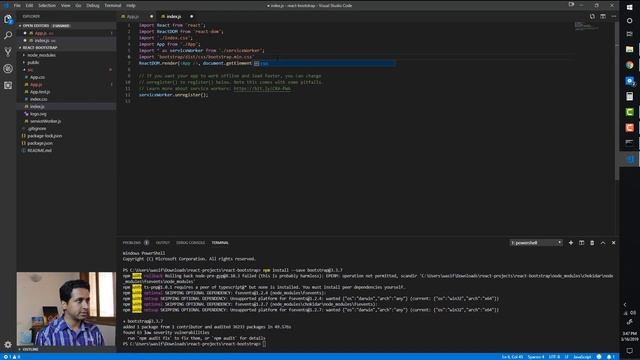
Task: Open Task View on Windows taskbar
Action: click(629, 34)
